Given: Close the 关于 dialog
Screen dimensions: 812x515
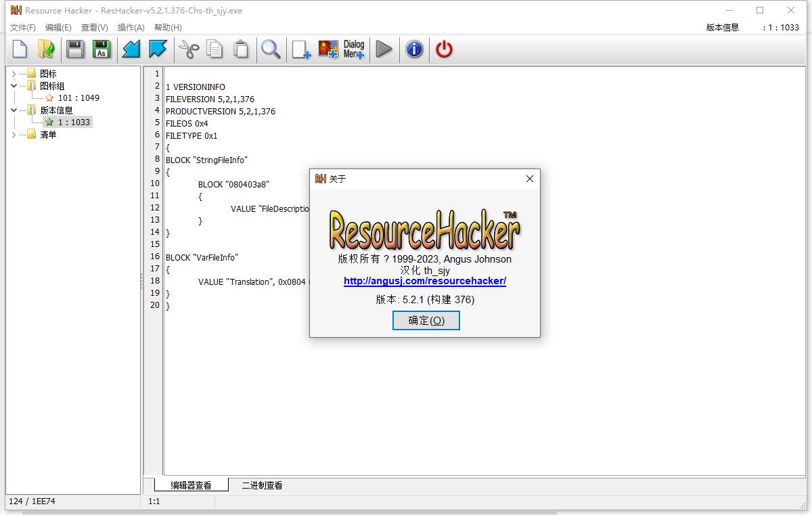Looking at the screenshot, I should [x=530, y=179].
